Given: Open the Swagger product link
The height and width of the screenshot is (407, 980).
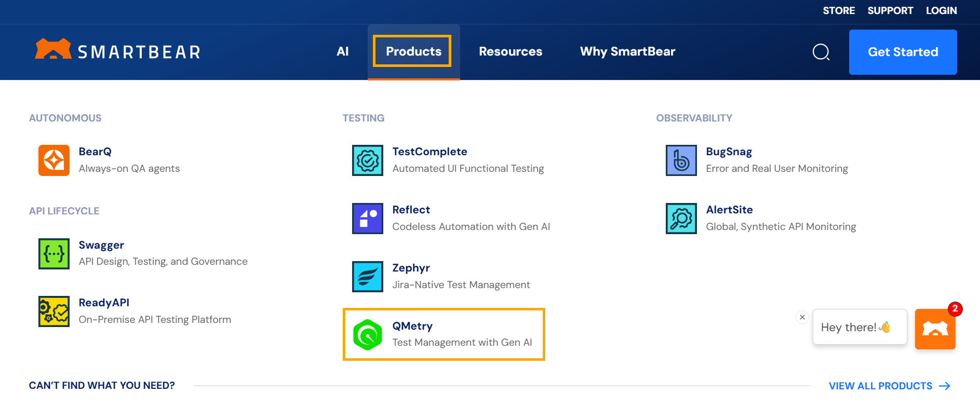Looking at the screenshot, I should point(101,245).
